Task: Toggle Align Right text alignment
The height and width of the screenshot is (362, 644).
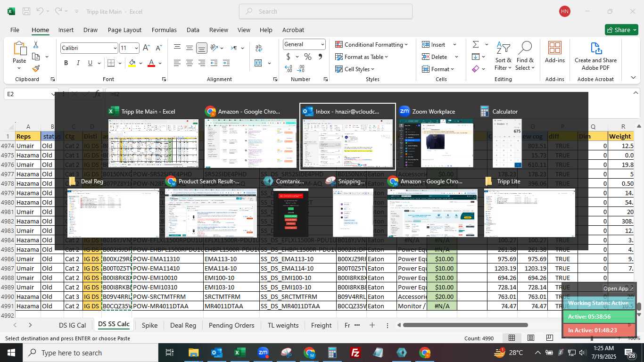Action: click(201, 63)
